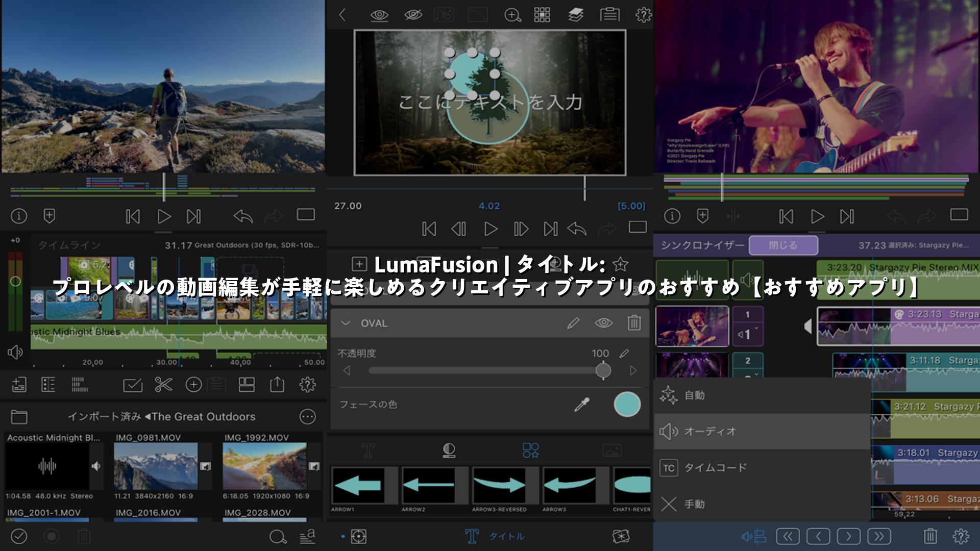This screenshot has height=551, width=980.
Task: Choose オーディオ sync option
Action: point(762,432)
